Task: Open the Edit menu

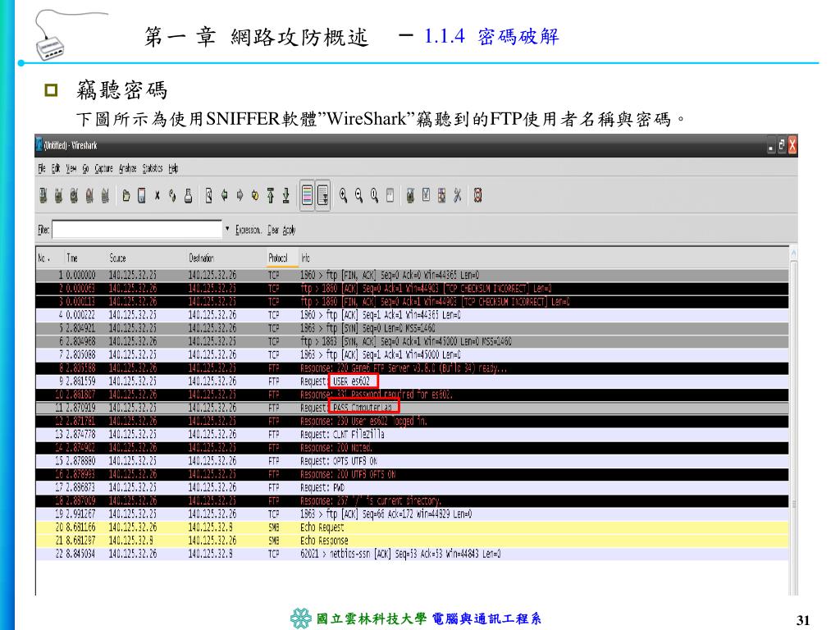Action: [56, 169]
